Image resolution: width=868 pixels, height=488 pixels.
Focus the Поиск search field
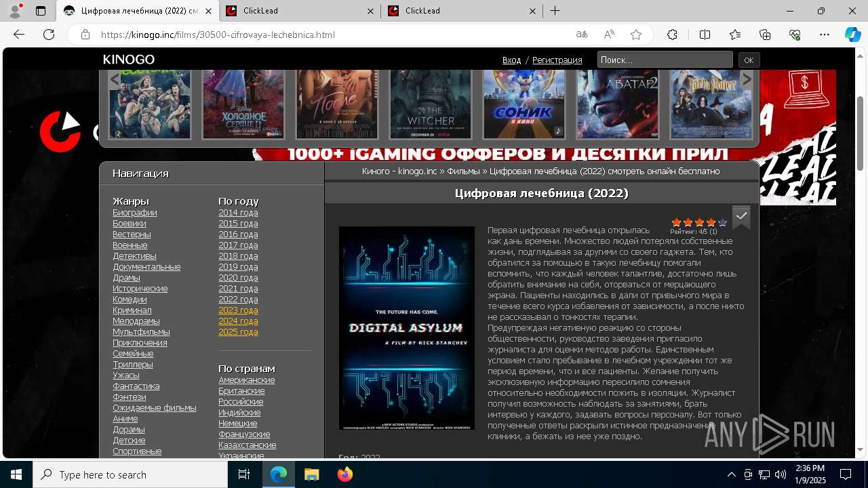tap(665, 60)
